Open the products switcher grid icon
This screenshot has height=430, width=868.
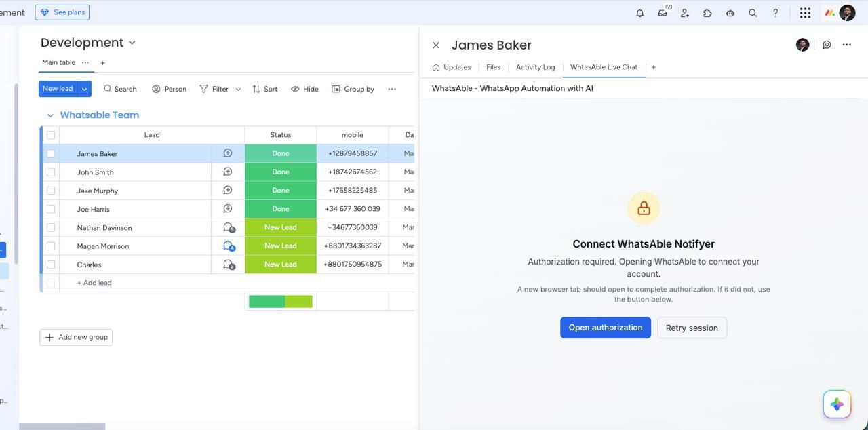805,13
